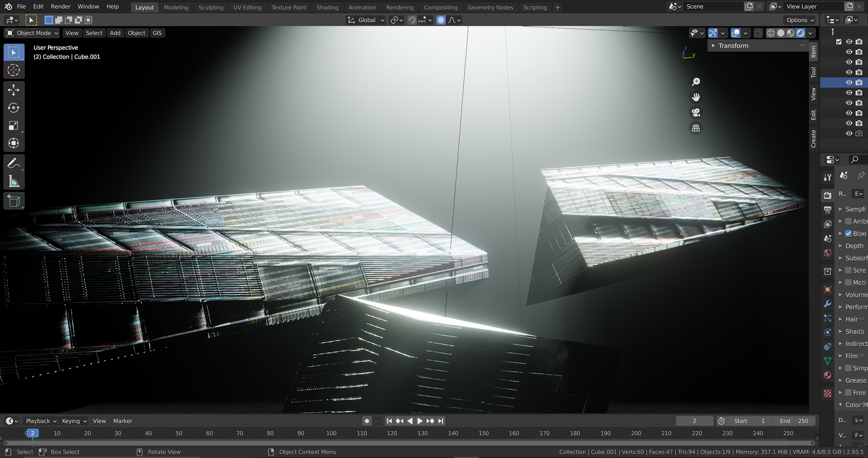Open the Add menu in viewport header
868x458 pixels.
pos(115,33)
